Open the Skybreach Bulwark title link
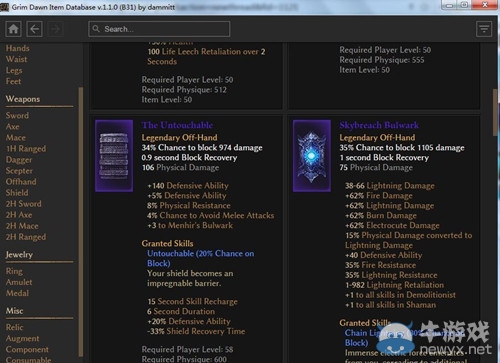Image resolution: width=500 pixels, height=363 pixels. click(x=379, y=125)
